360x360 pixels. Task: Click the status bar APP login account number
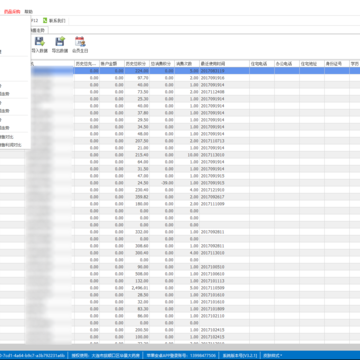(181, 355)
